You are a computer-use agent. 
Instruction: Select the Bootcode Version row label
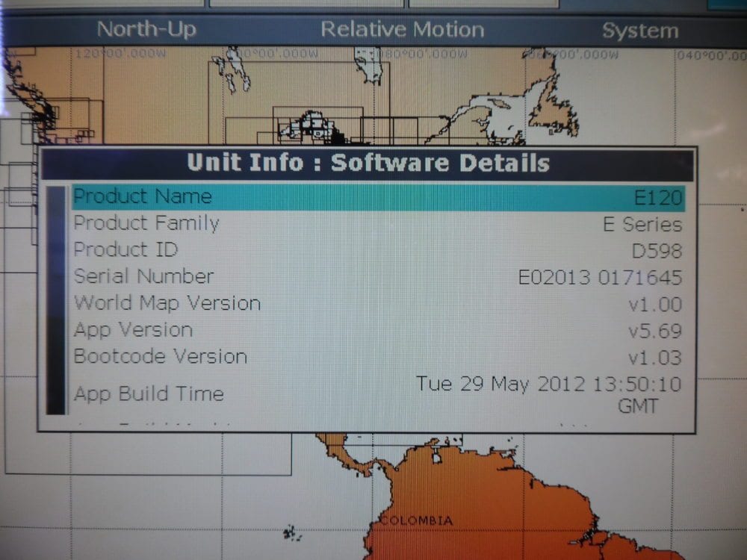(161, 356)
